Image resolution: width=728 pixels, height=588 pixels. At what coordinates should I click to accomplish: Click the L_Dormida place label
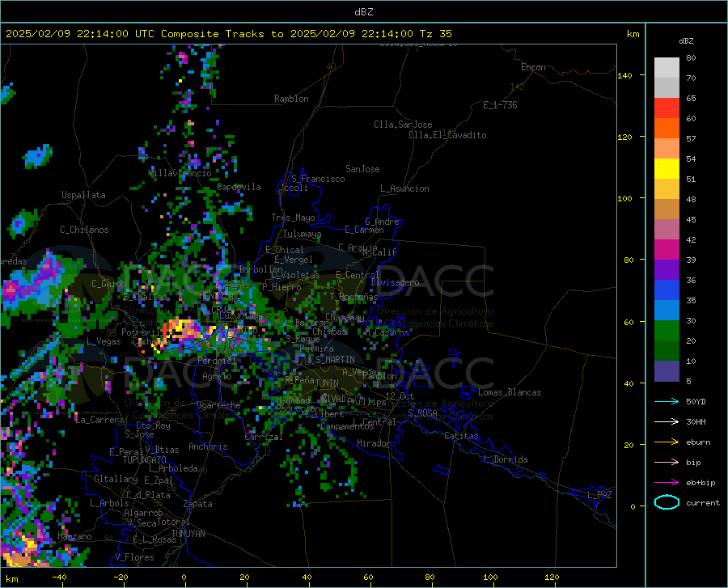[505, 459]
